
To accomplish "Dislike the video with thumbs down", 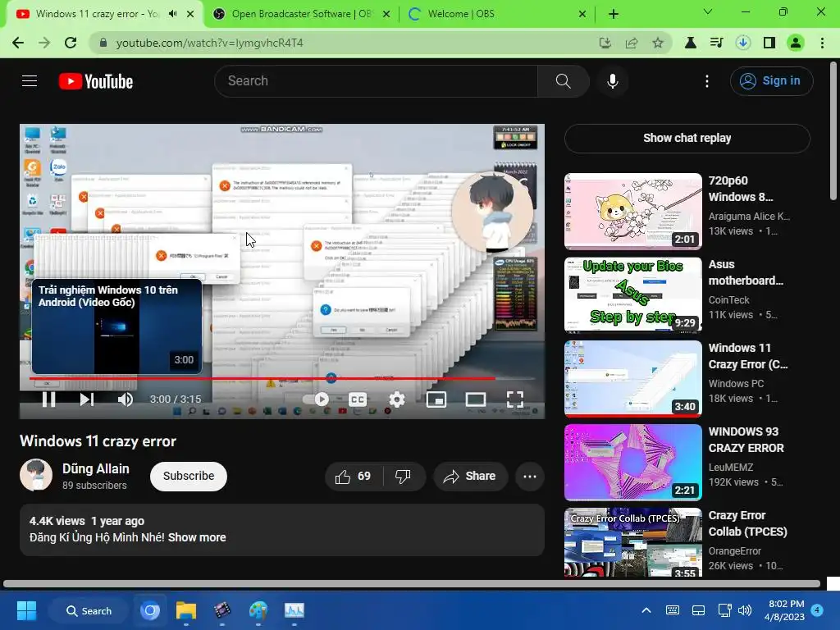I will [404, 477].
